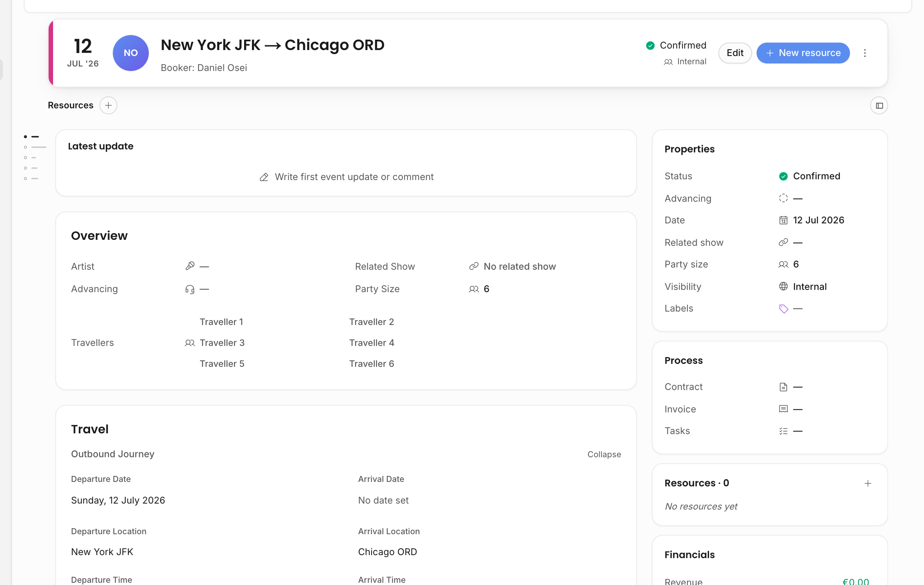Change Visibility Internal property

810,287
